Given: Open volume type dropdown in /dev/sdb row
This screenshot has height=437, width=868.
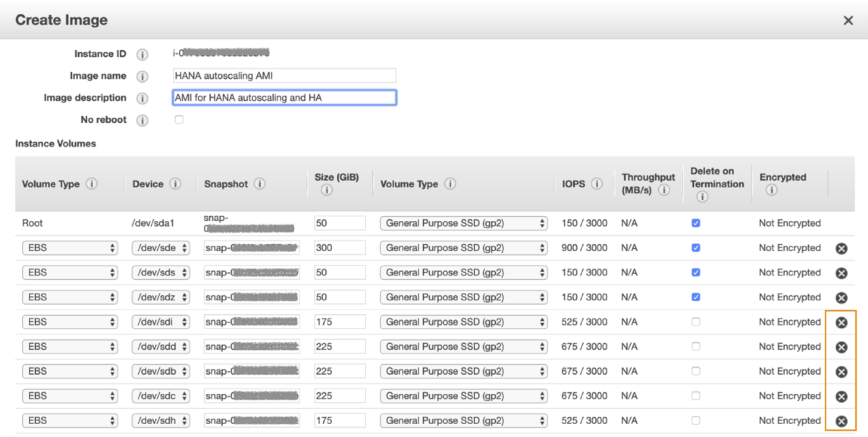Looking at the screenshot, I should coord(463,371).
